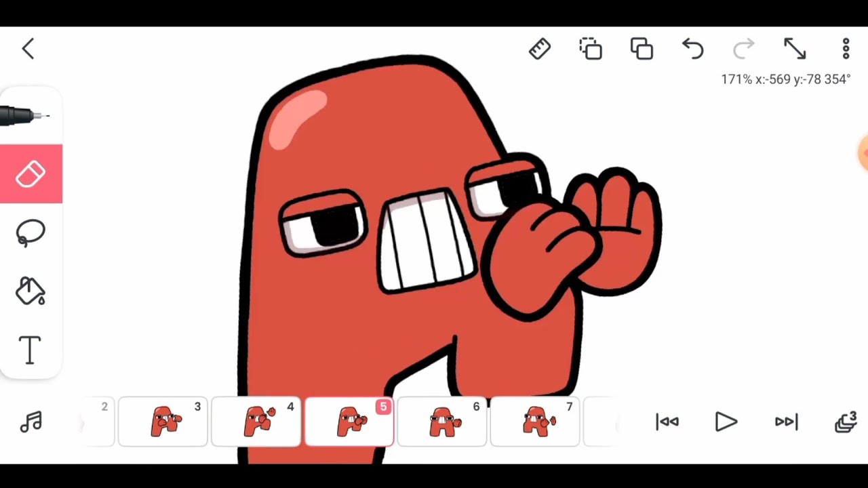Open the three-dot more options menu
Image resolution: width=868 pixels, height=488 pixels.
pyautogui.click(x=846, y=49)
